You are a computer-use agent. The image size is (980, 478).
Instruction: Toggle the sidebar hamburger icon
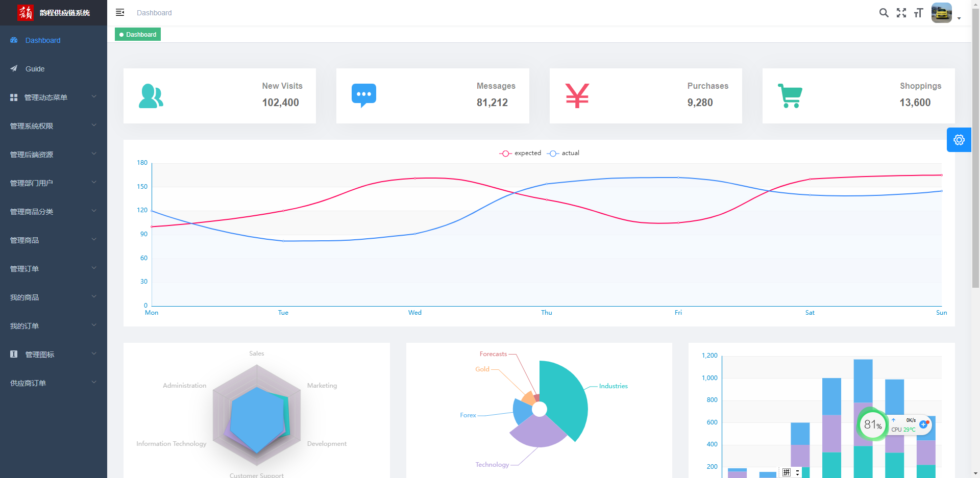(120, 12)
